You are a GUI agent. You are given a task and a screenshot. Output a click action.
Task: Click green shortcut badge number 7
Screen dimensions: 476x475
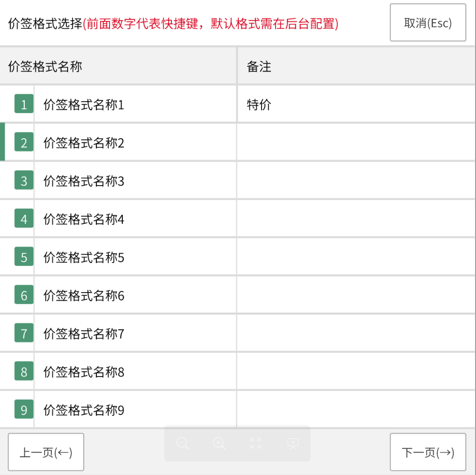(x=24, y=333)
